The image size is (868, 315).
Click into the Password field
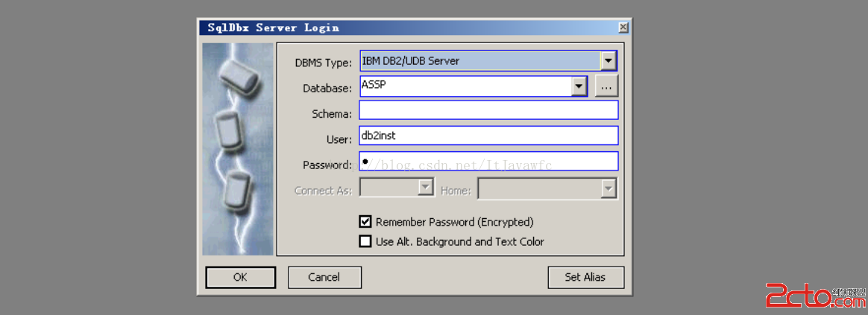[488, 161]
